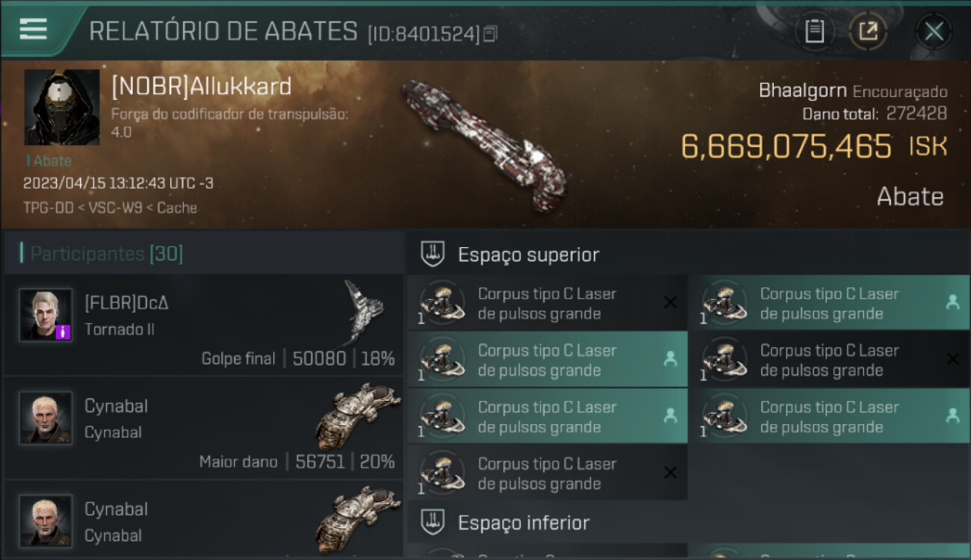Open [NOBR]Allukkard pilot portrait
This screenshot has width=971, height=560.
[x=62, y=108]
